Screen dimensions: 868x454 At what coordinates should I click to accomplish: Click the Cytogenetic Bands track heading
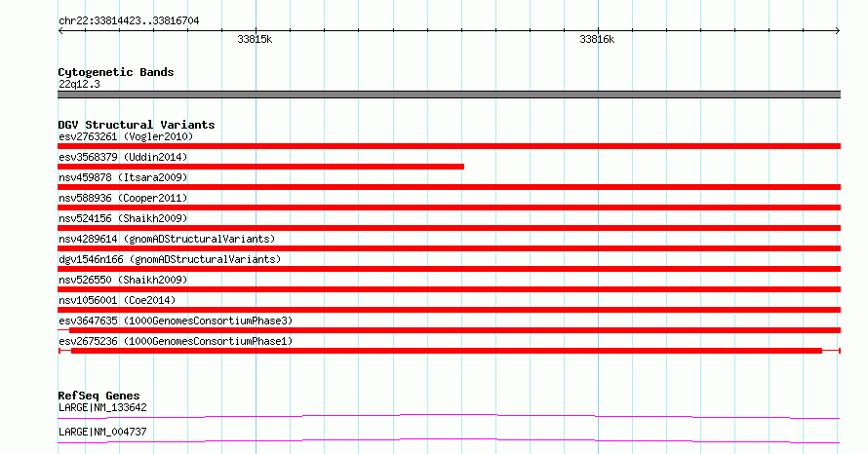click(x=116, y=72)
